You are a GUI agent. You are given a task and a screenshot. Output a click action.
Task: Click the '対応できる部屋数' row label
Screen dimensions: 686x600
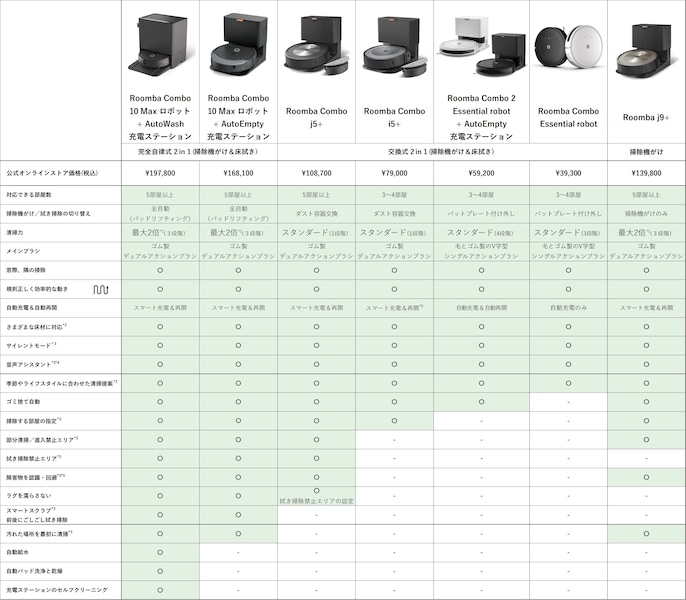pyautogui.click(x=29, y=195)
